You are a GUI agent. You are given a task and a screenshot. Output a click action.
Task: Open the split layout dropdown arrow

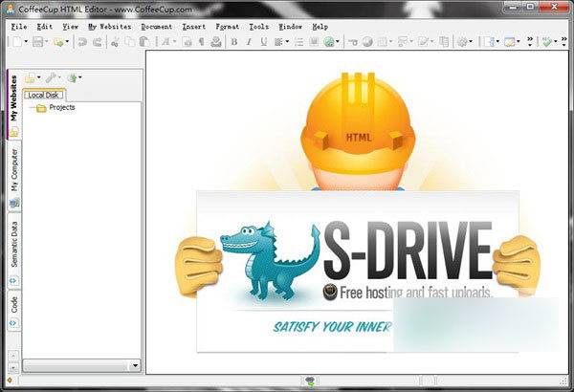(497, 42)
